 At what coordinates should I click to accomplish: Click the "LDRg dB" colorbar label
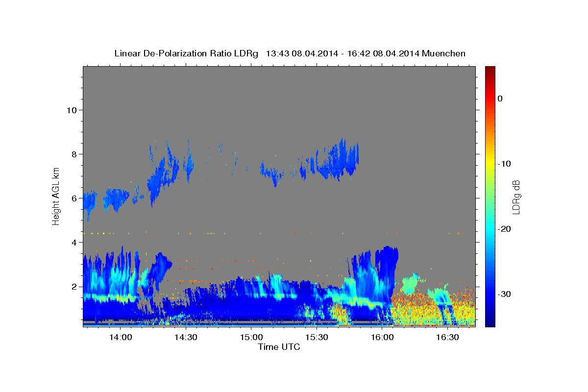pos(516,197)
